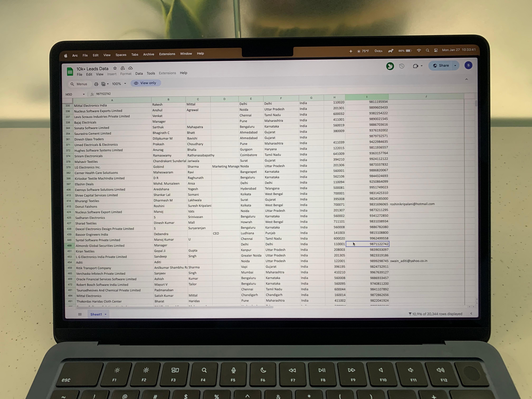Click the green extension avatar icon

click(390, 66)
